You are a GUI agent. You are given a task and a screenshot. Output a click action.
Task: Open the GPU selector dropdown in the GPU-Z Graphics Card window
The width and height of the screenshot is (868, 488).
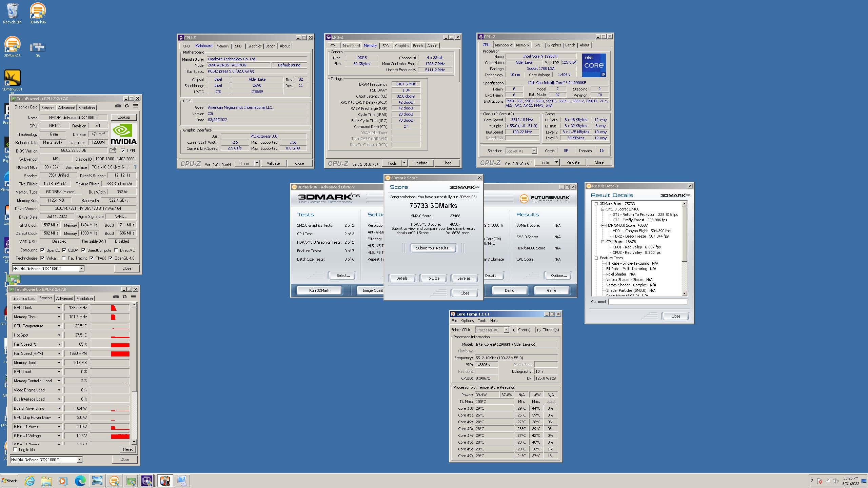[x=81, y=268]
